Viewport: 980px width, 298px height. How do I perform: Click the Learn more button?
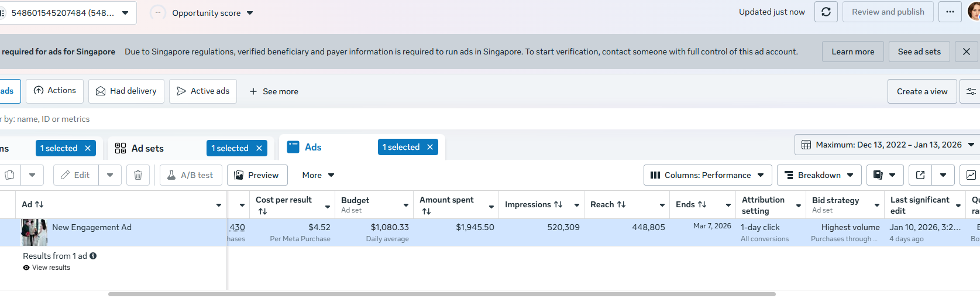pyautogui.click(x=852, y=52)
